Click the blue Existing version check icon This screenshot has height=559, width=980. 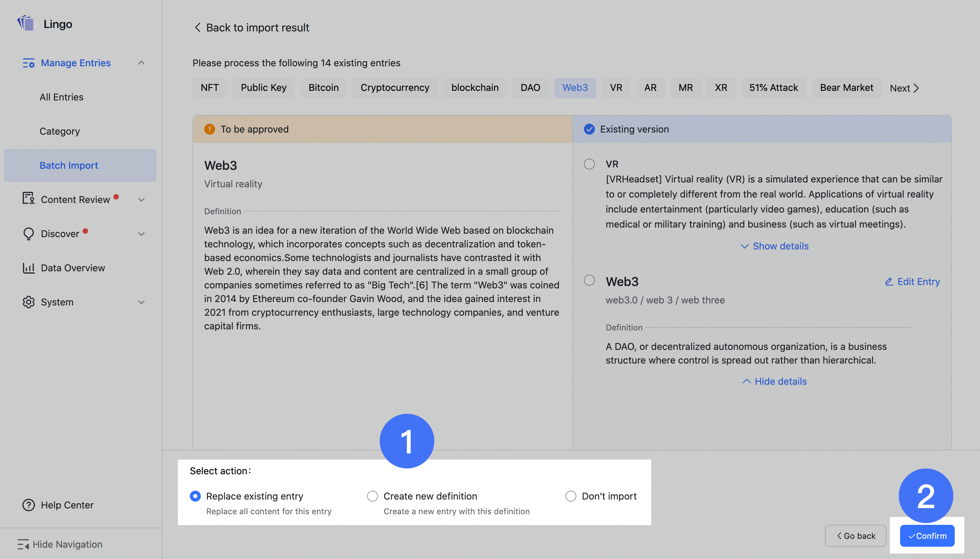click(x=589, y=129)
